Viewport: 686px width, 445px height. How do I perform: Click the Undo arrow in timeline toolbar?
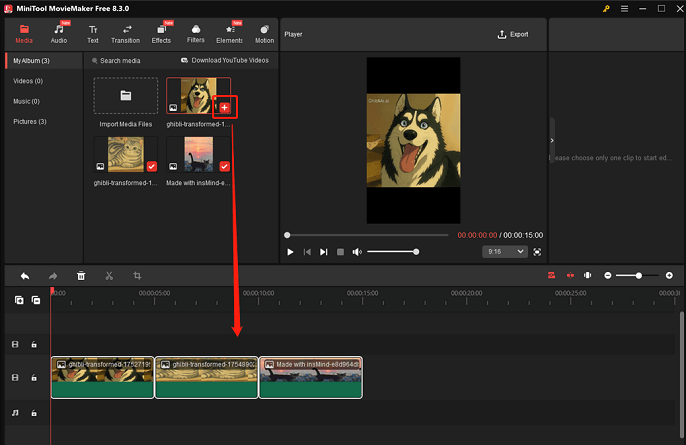25,275
